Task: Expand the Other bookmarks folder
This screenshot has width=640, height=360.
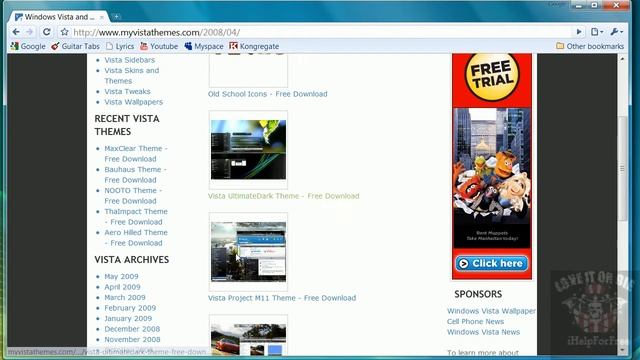Action: tap(590, 47)
